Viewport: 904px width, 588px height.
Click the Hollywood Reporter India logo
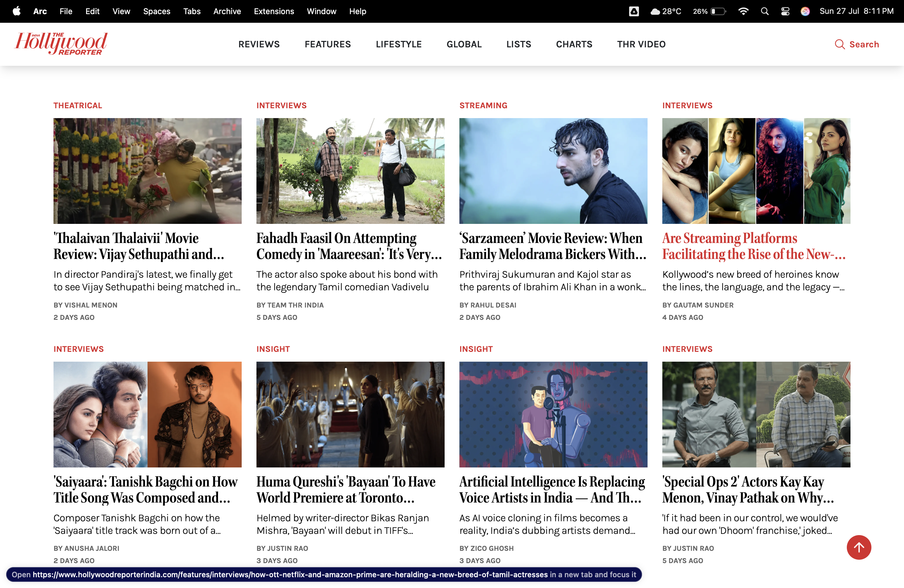coord(61,44)
